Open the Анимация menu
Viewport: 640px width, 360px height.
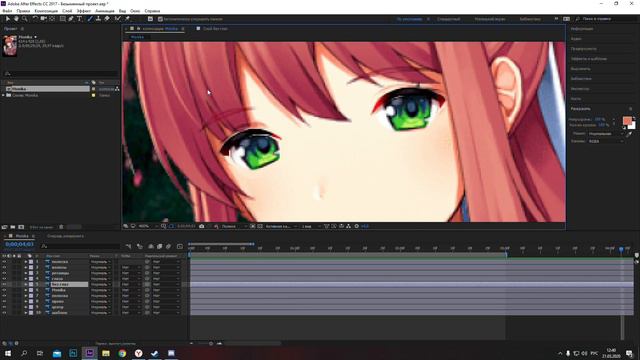tap(105, 11)
